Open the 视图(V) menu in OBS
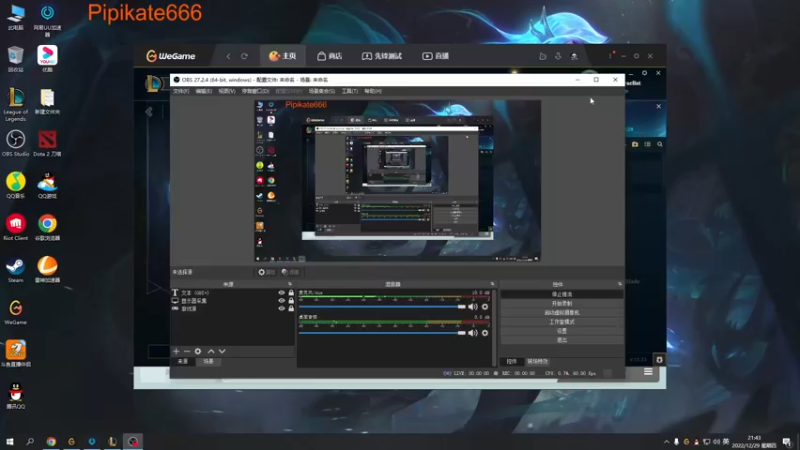 click(x=227, y=91)
